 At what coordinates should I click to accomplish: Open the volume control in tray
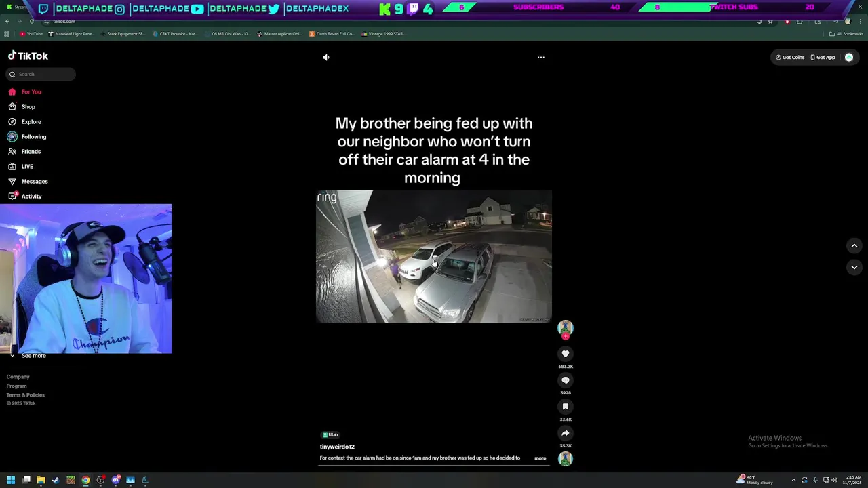(834, 480)
